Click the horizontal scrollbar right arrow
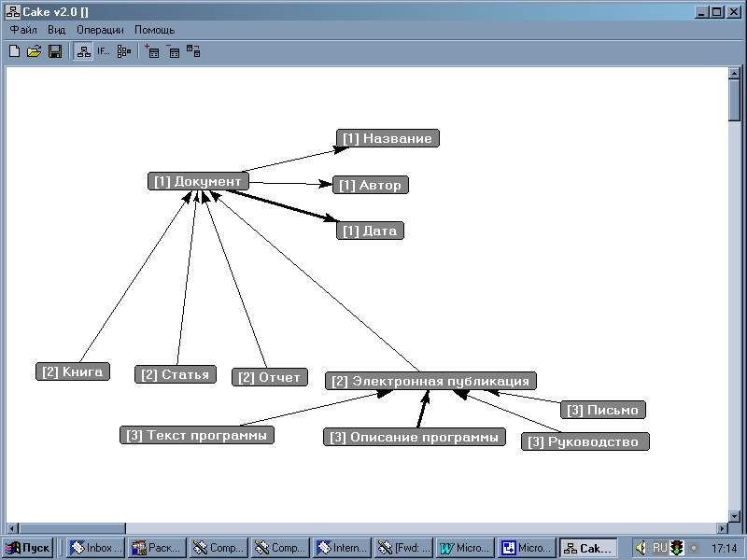 click(x=723, y=528)
